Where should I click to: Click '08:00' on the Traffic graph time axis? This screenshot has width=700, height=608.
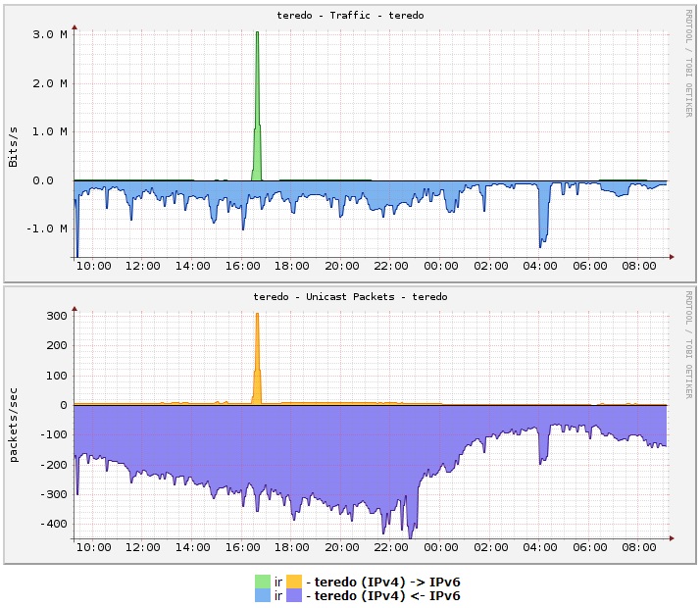tap(639, 266)
